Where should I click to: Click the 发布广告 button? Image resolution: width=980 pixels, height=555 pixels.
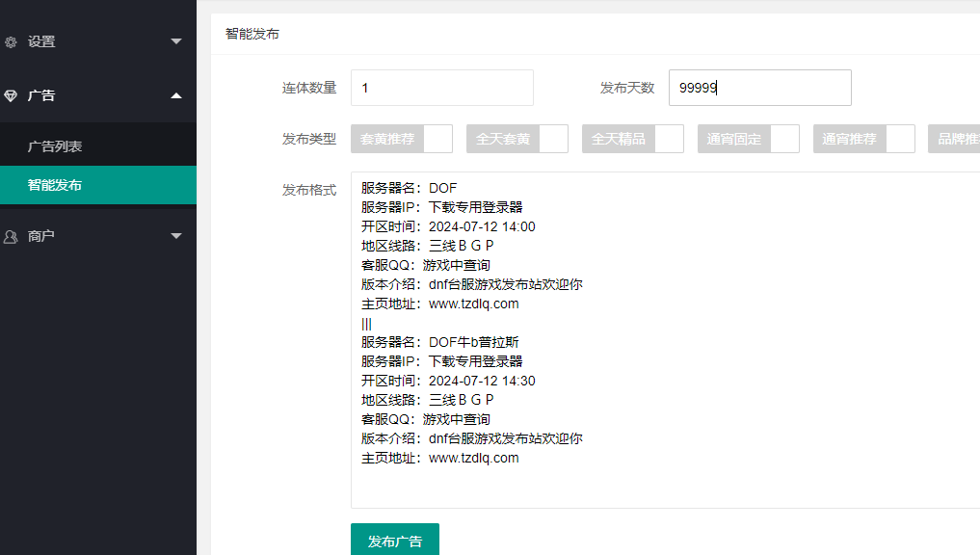395,541
